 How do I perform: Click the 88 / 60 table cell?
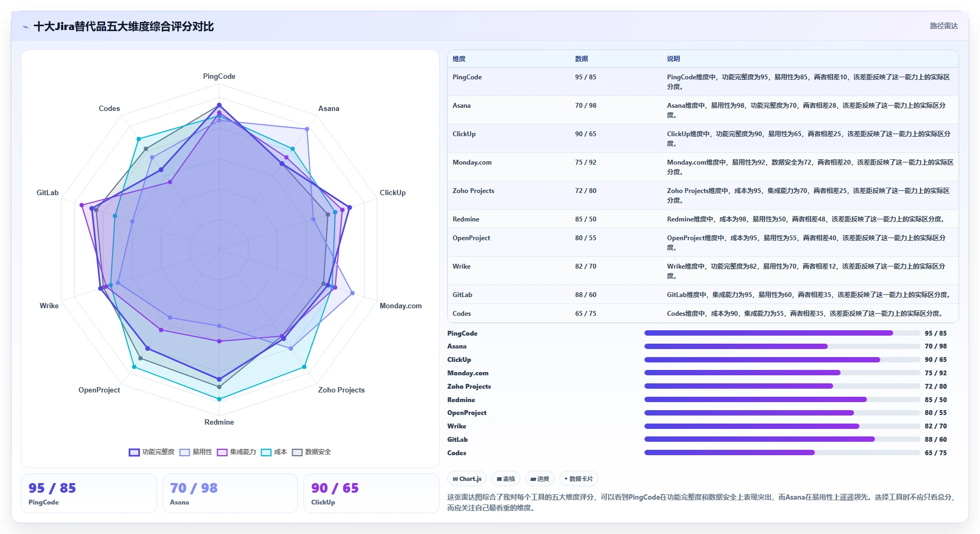tap(585, 295)
